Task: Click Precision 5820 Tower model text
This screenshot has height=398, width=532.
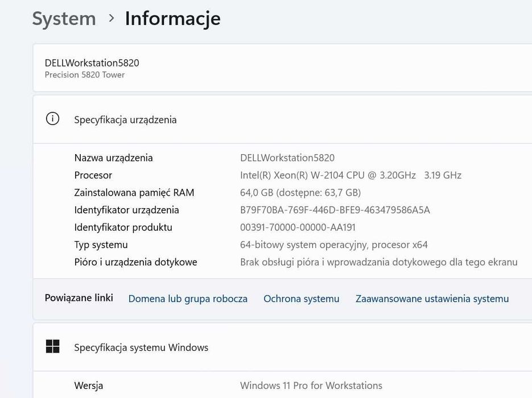Action: 84,75
